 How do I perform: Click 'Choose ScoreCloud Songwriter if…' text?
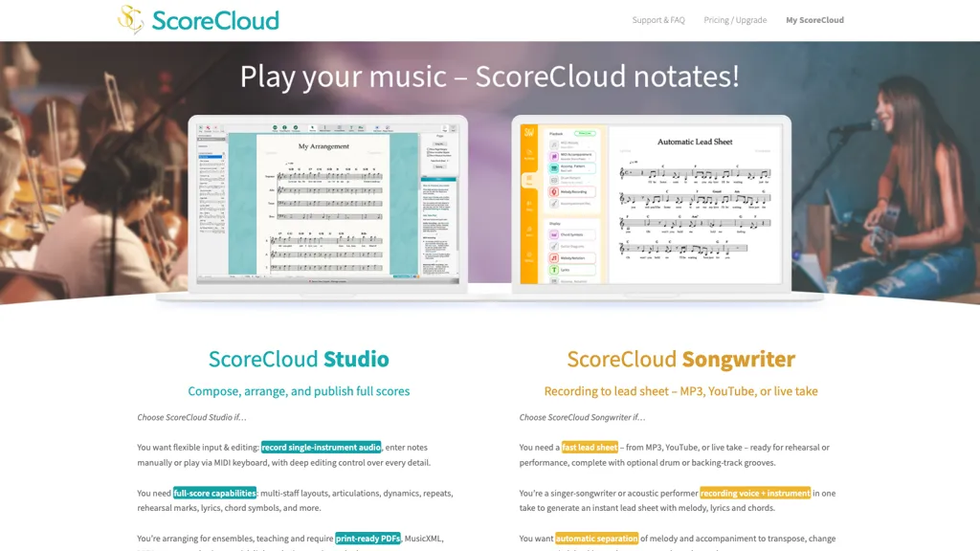tap(582, 417)
